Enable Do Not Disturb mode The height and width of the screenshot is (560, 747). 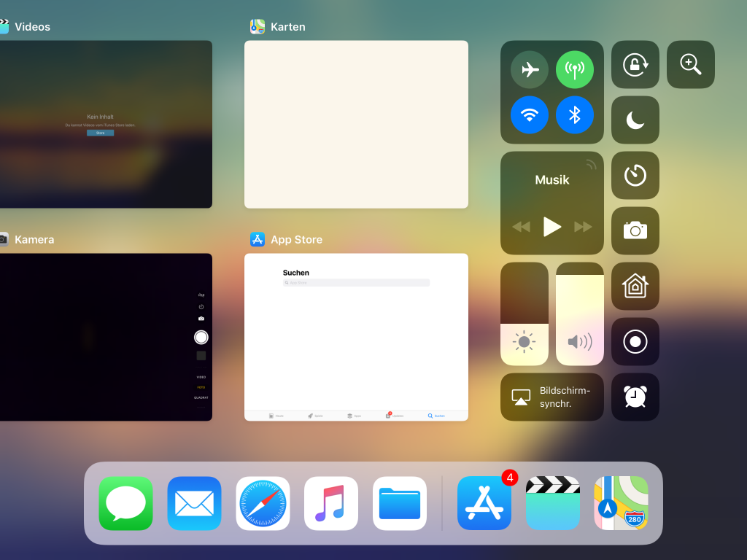tap(635, 119)
